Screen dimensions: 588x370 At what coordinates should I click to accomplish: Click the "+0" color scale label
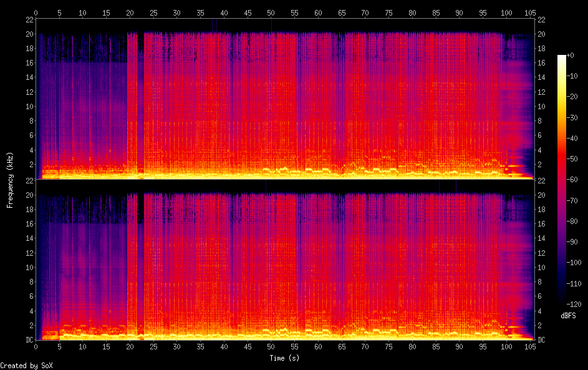[571, 55]
